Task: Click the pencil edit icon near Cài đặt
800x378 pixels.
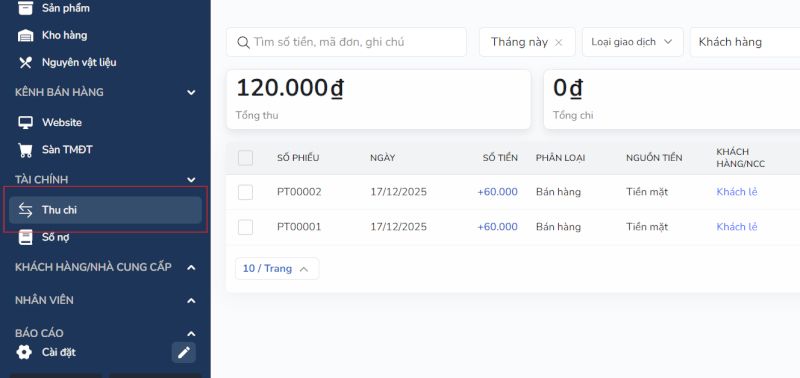Action: 184,352
